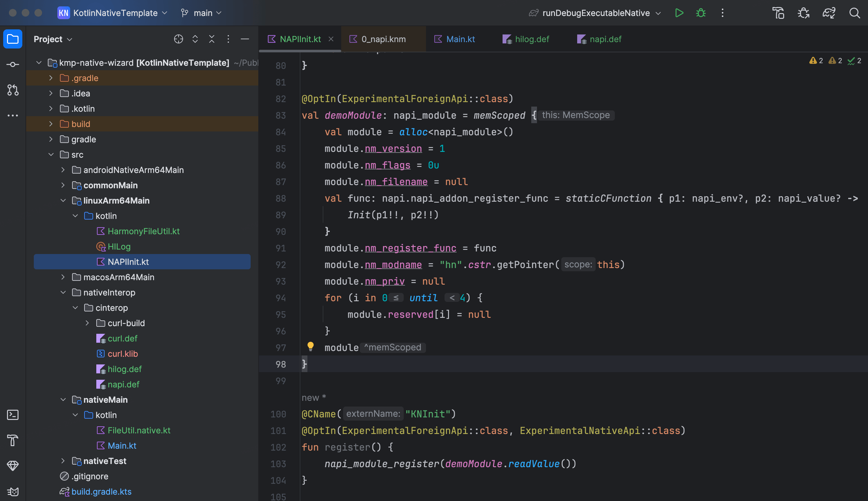Click the green checkmark inspection indicator
This screenshot has height=501, width=868.
(854, 61)
